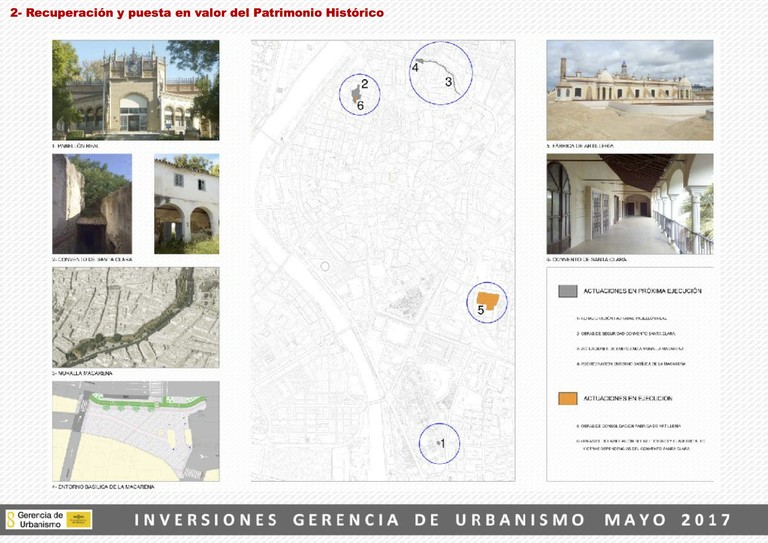Select legend item 2 about Convento Santa Clara security works
This screenshot has width=768, height=543.
(625, 333)
